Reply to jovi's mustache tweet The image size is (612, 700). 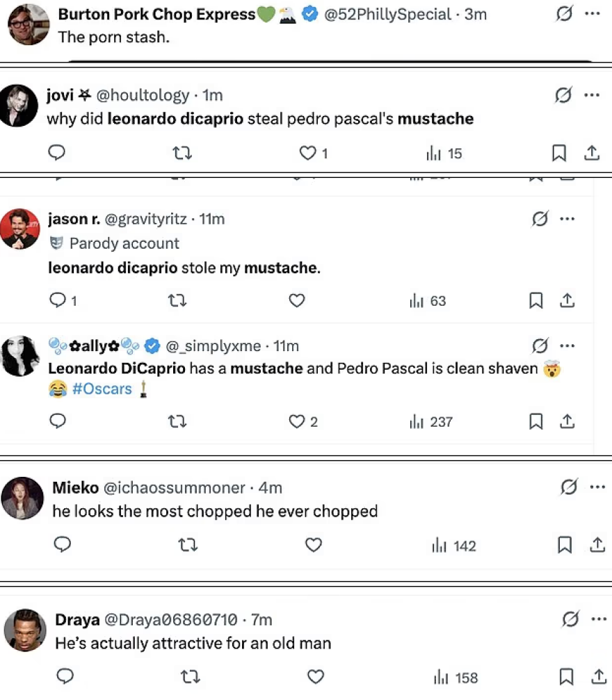point(56,153)
